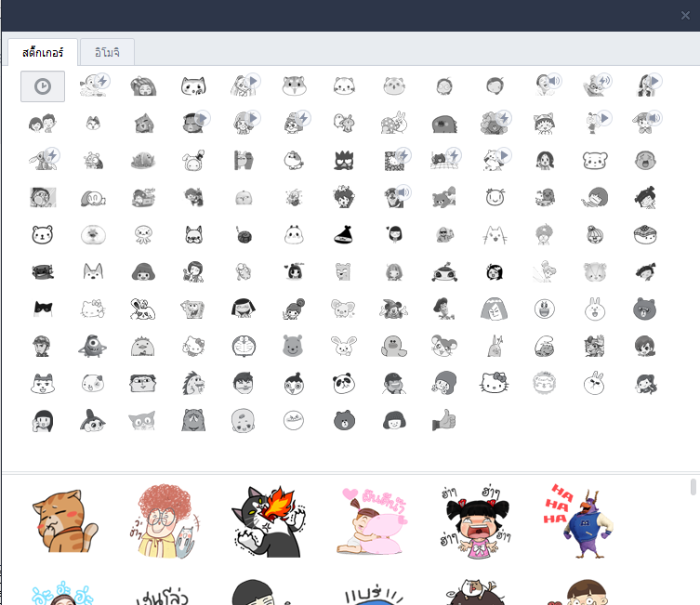Click the sticker list scrollbar

(x=693, y=487)
